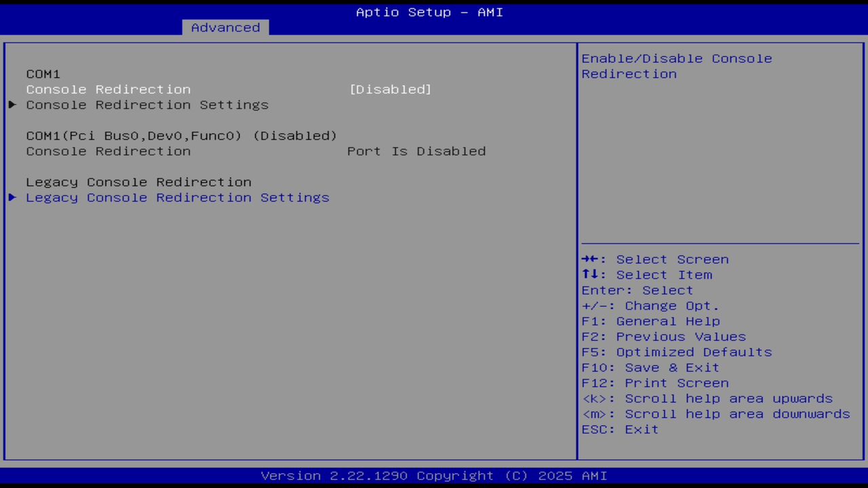Toggle Console Redirection from Disabled to Enabled
The height and width of the screenshot is (488, 868).
tap(391, 89)
